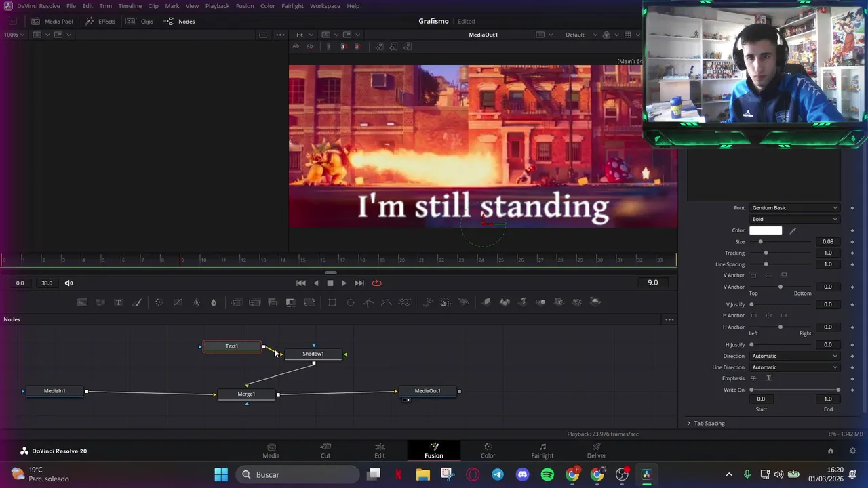This screenshot has width=868, height=488.
Task: Play in reverse
Action: pyautogui.click(x=315, y=283)
